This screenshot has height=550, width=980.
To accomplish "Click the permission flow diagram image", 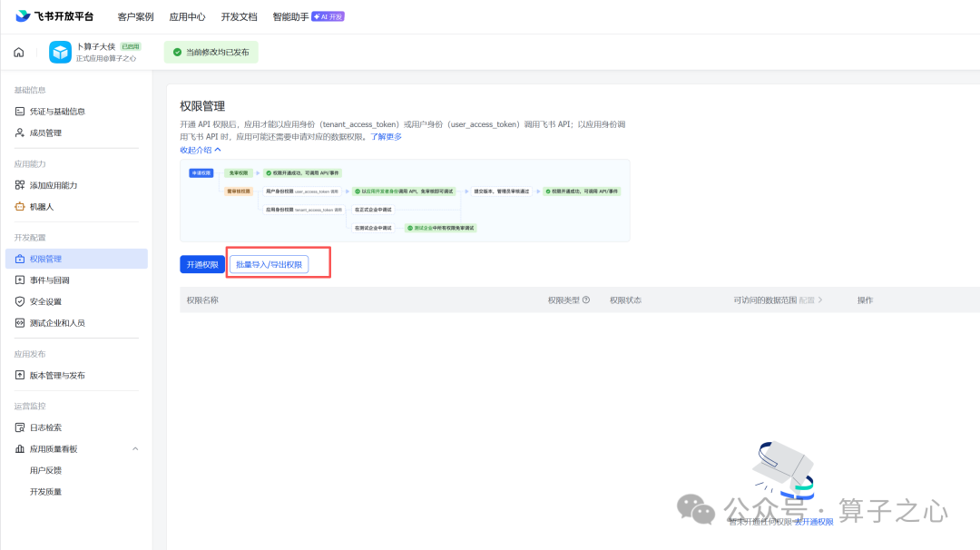I will (405, 201).
